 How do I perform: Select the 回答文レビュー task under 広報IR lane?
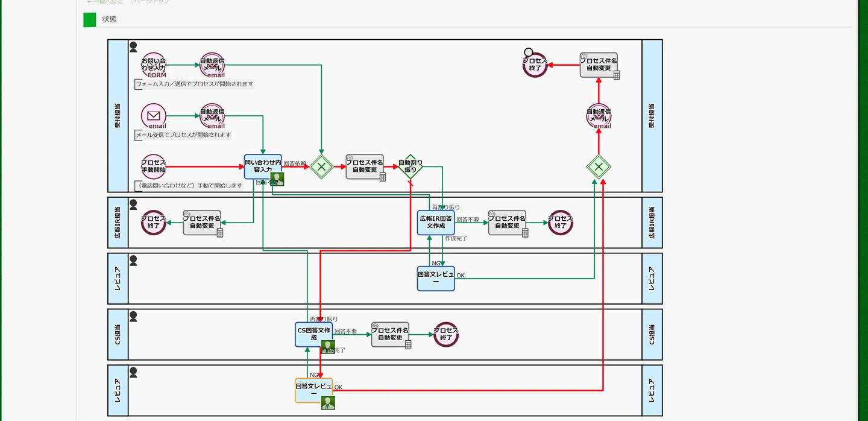[436, 279]
